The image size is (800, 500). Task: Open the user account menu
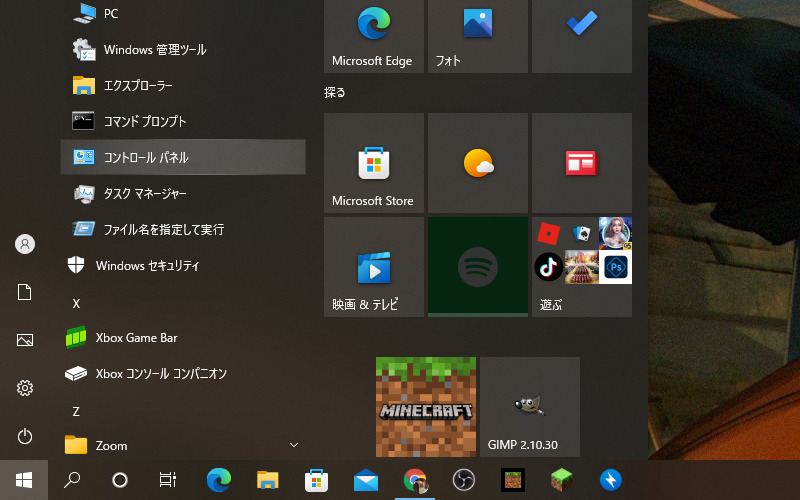[24, 244]
